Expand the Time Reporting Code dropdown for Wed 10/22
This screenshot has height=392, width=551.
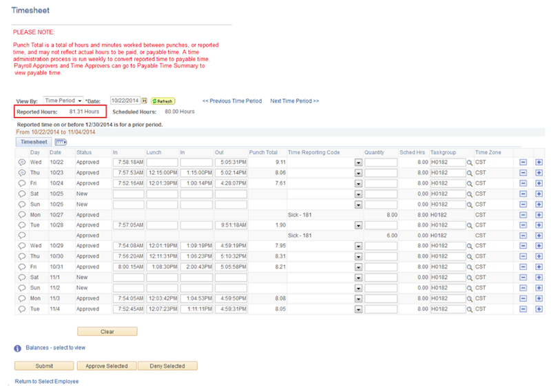click(x=358, y=163)
